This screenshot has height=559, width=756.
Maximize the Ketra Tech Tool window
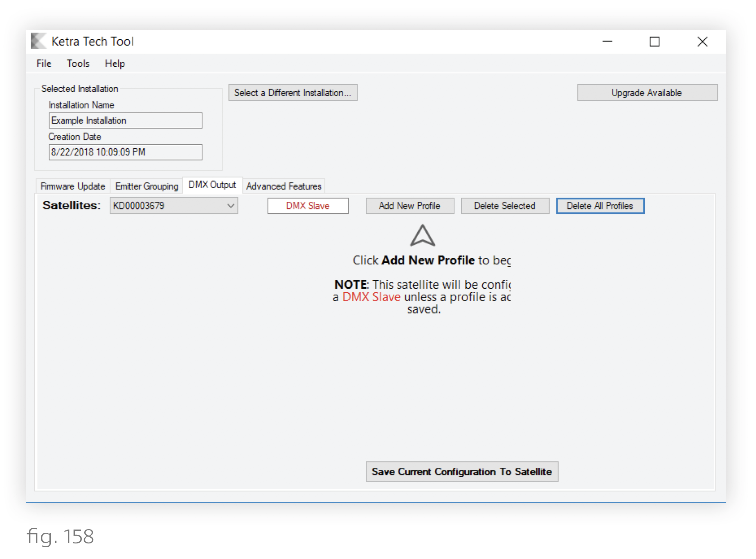click(655, 41)
